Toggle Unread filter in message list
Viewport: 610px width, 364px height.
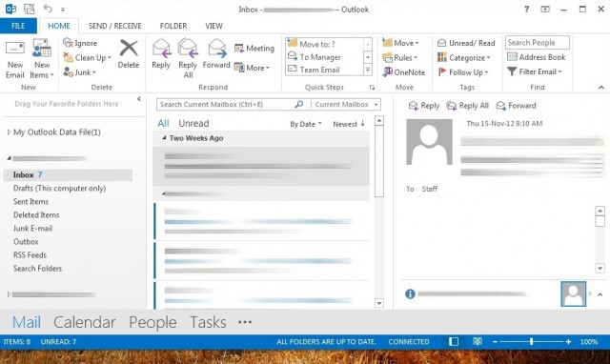[193, 123]
